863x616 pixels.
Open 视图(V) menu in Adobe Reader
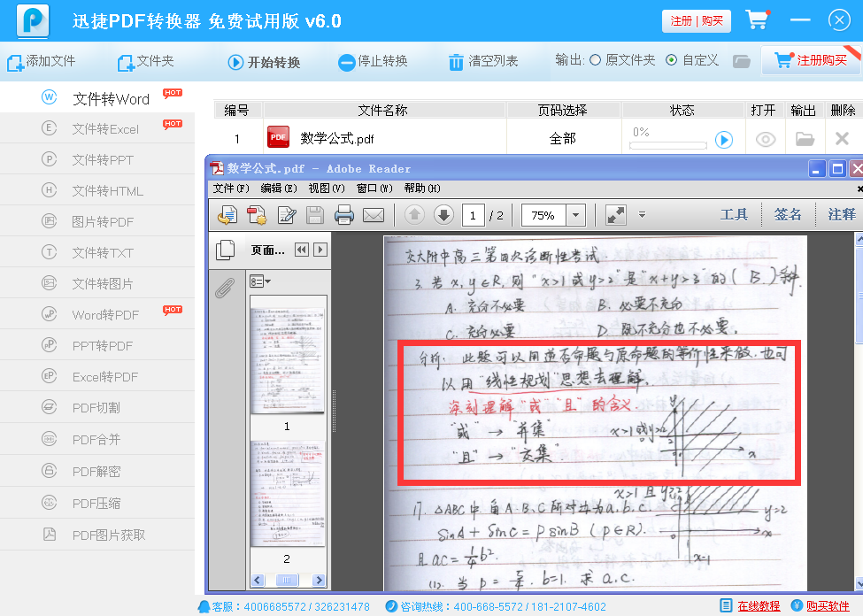327,189
